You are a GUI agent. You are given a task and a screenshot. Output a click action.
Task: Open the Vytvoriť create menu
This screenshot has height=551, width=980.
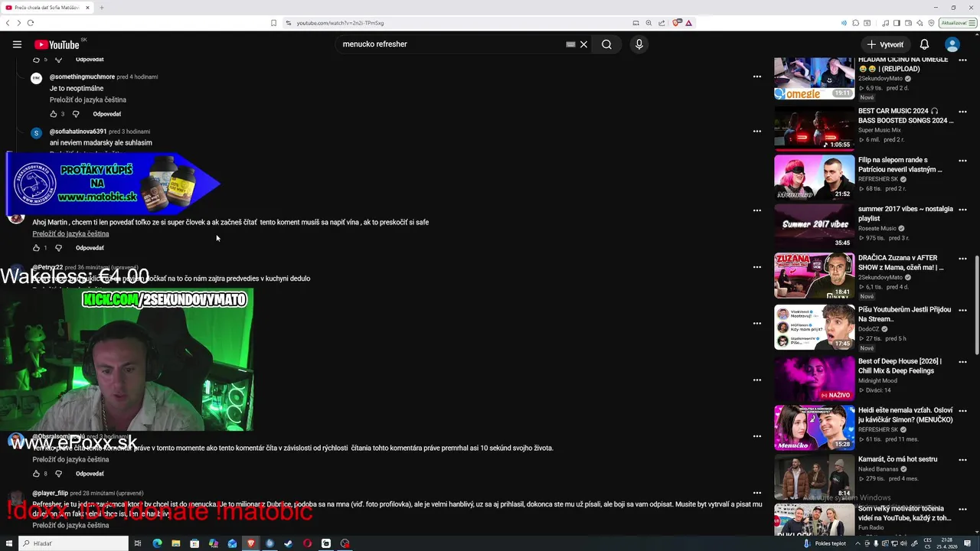pos(885,44)
